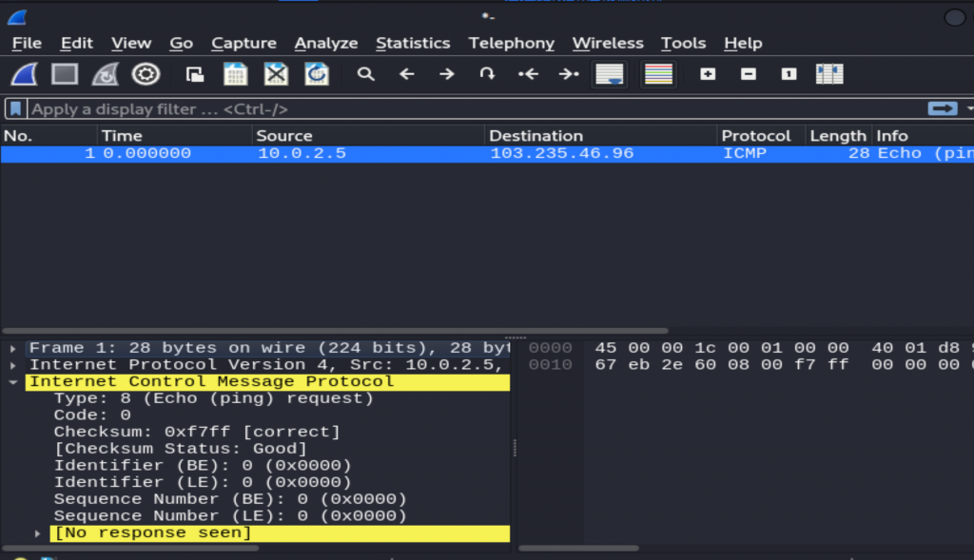The height and width of the screenshot is (560, 974).
Task: Toggle auto-scroll during live capture
Action: click(610, 74)
